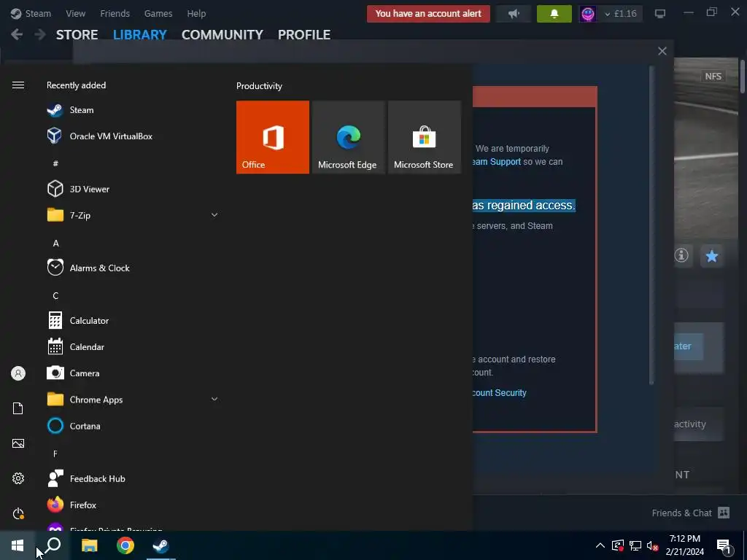The height and width of the screenshot is (560, 747).
Task: Show hidden tray icons chevron
Action: coord(600,545)
